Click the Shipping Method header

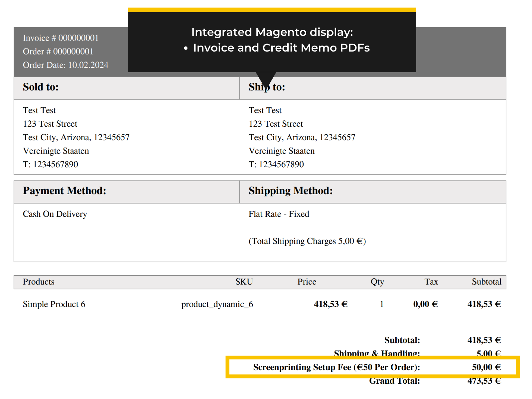(290, 191)
